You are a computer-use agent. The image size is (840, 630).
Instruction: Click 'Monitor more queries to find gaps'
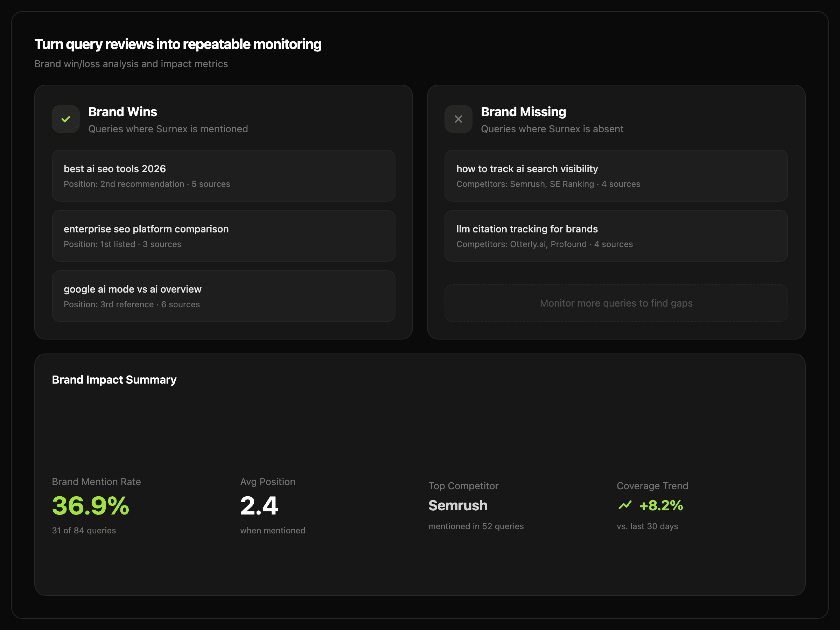[616, 303]
